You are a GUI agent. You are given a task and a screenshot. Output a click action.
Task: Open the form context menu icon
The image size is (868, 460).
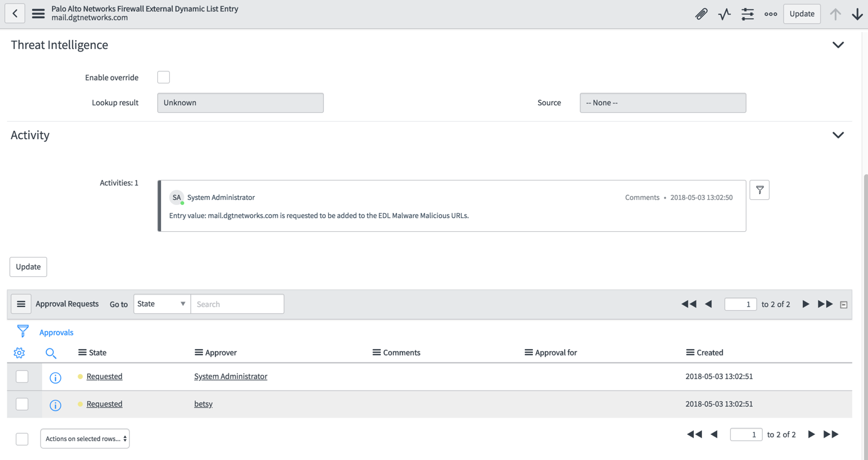point(38,13)
